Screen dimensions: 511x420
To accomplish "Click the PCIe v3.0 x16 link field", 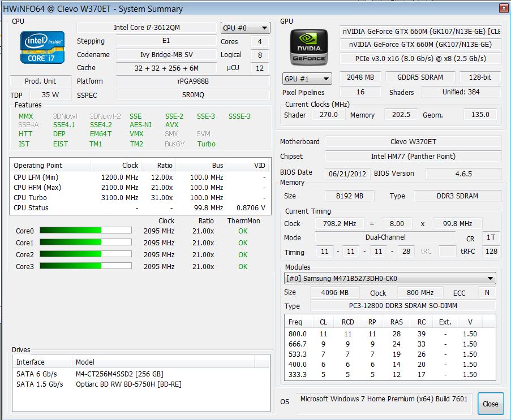I will [x=420, y=59].
